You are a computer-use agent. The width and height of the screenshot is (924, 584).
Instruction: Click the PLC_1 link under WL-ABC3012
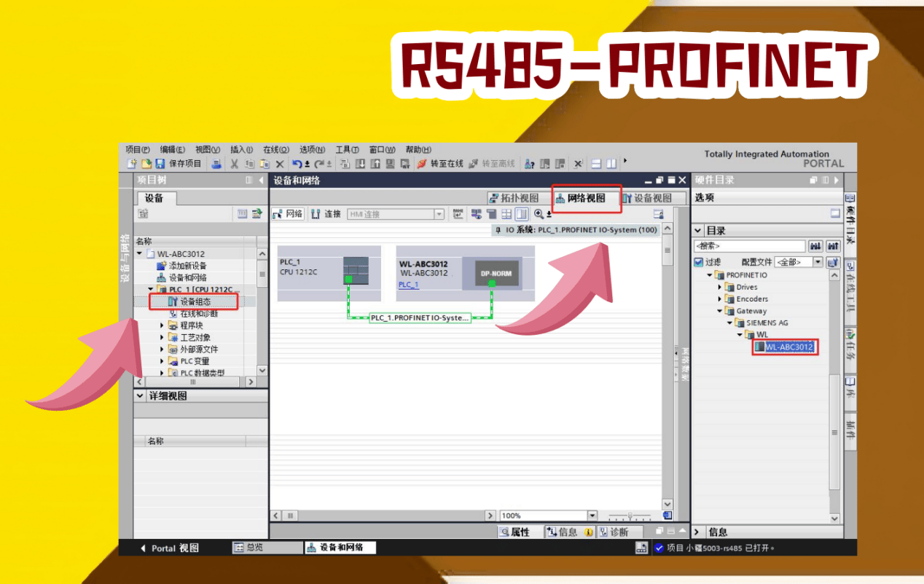(409, 285)
